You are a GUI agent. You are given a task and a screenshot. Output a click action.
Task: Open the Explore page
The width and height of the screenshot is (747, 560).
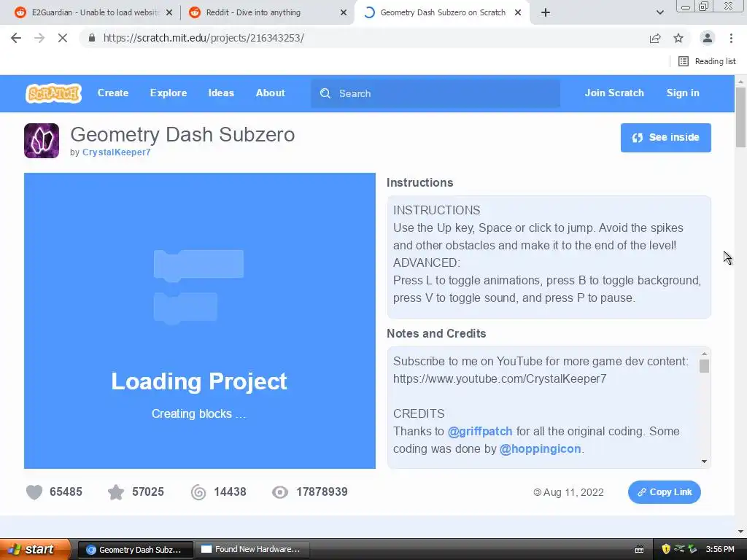point(169,93)
